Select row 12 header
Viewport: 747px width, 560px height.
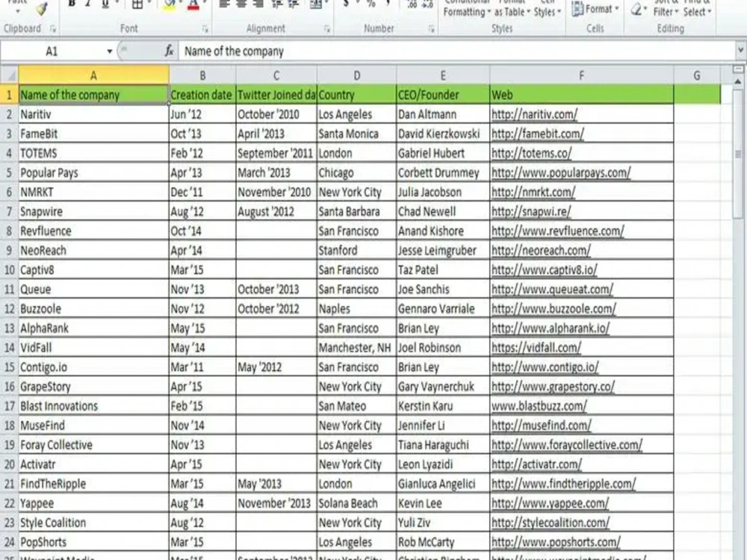[9, 308]
